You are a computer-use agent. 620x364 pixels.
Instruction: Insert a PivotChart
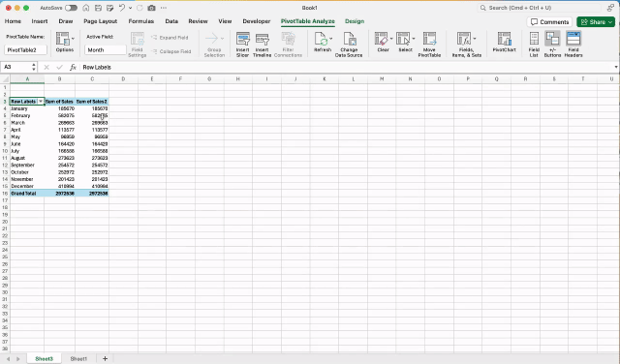[504, 43]
